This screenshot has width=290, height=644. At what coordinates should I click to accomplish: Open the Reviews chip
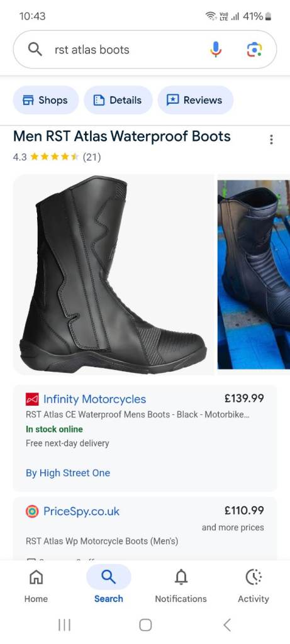(x=195, y=100)
